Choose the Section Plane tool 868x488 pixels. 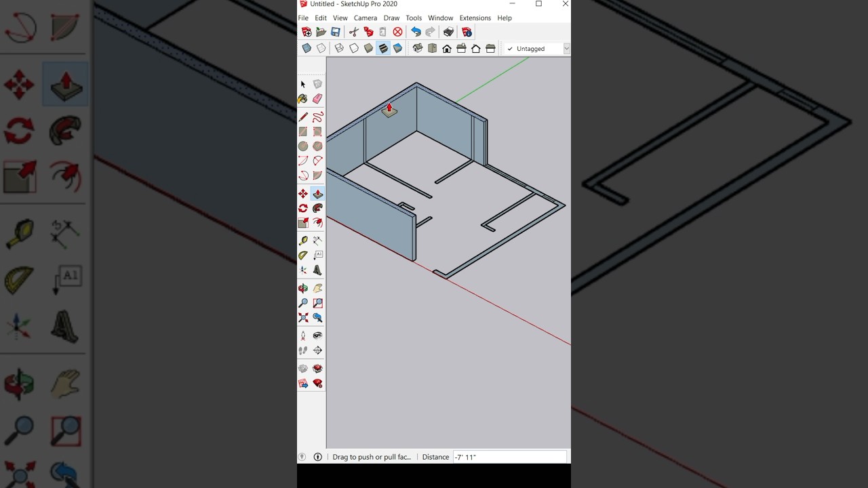point(317,350)
